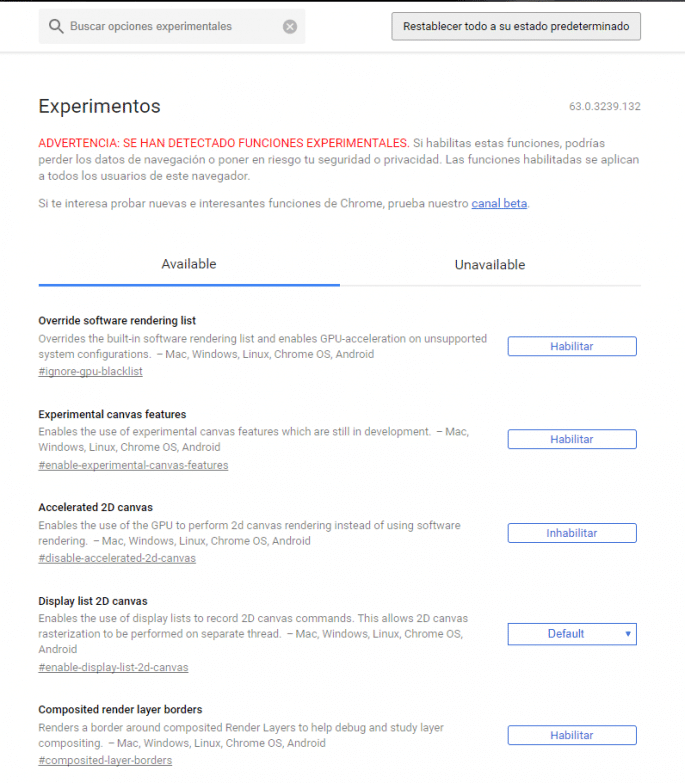Enable Override software rendering list
This screenshot has width=685, height=783.
coord(572,346)
